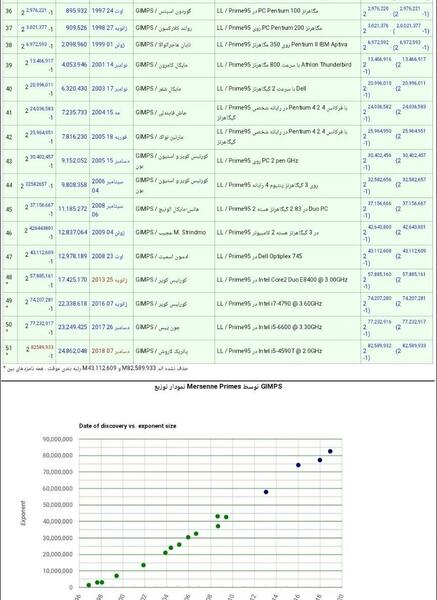Open the 909,526 digits link in row 37
The height and width of the screenshot is (600, 437).
click(x=77, y=28)
